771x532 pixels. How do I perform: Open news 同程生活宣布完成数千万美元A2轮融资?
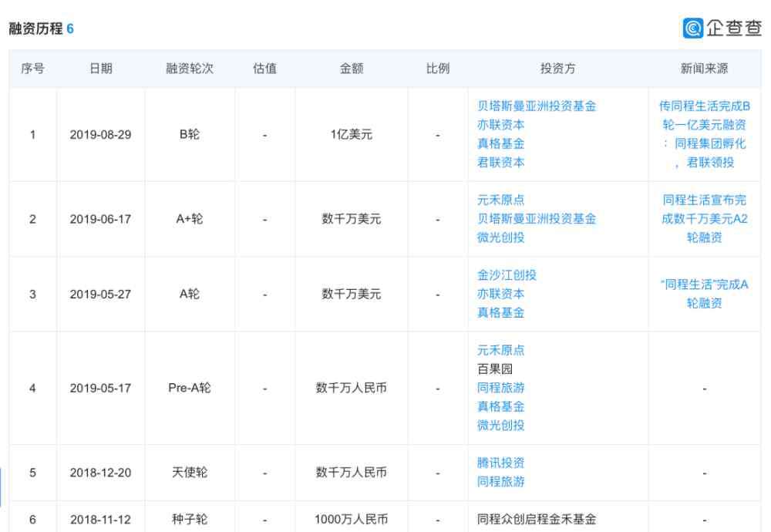pos(704,219)
